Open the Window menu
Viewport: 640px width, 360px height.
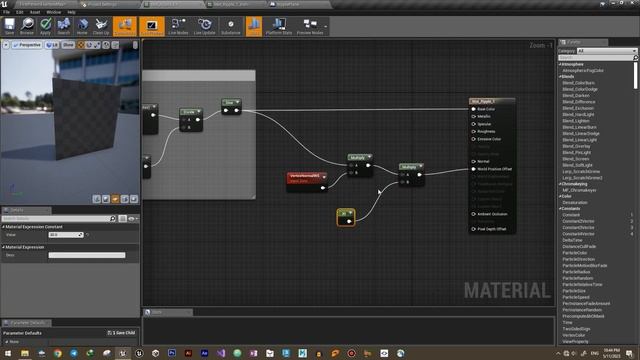click(x=53, y=12)
